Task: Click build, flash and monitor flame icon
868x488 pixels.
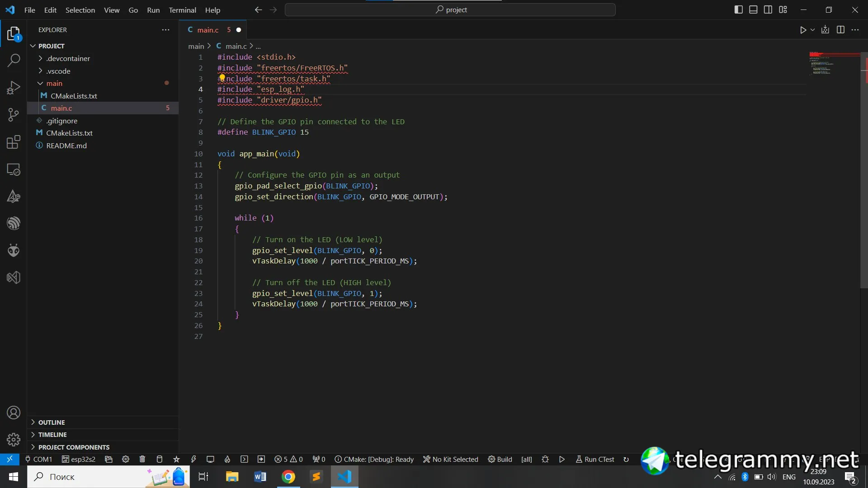Action: pos(227,459)
